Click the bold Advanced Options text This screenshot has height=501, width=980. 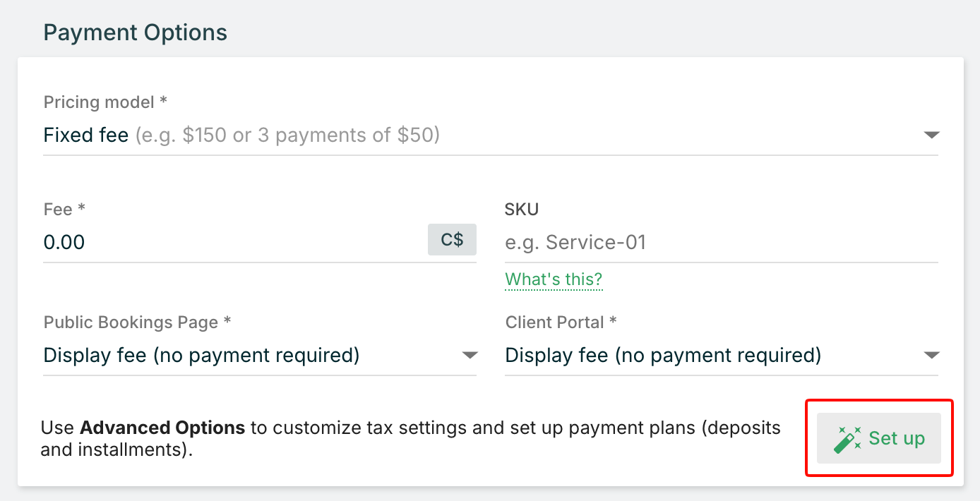(162, 428)
